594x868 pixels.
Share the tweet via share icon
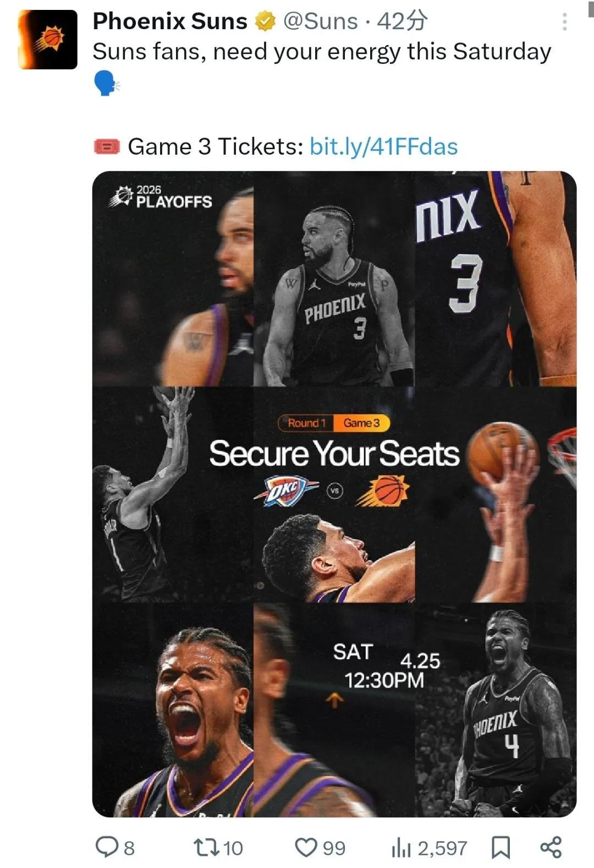pyautogui.click(x=551, y=847)
